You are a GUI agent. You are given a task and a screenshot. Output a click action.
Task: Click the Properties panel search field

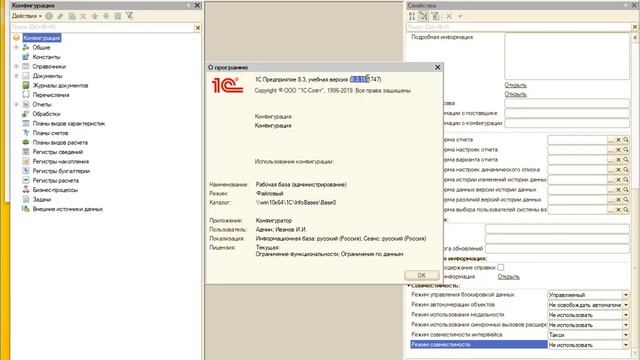[x=518, y=27]
